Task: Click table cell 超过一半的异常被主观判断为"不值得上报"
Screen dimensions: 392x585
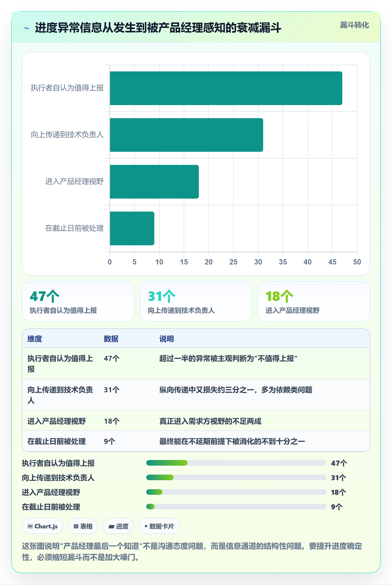Action: 228,358
